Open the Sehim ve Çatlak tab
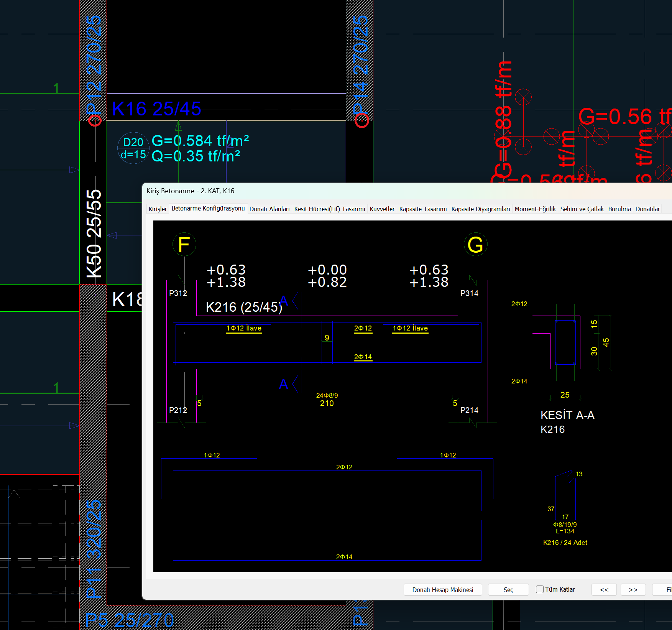Screen dimensions: 672x630 582,209
